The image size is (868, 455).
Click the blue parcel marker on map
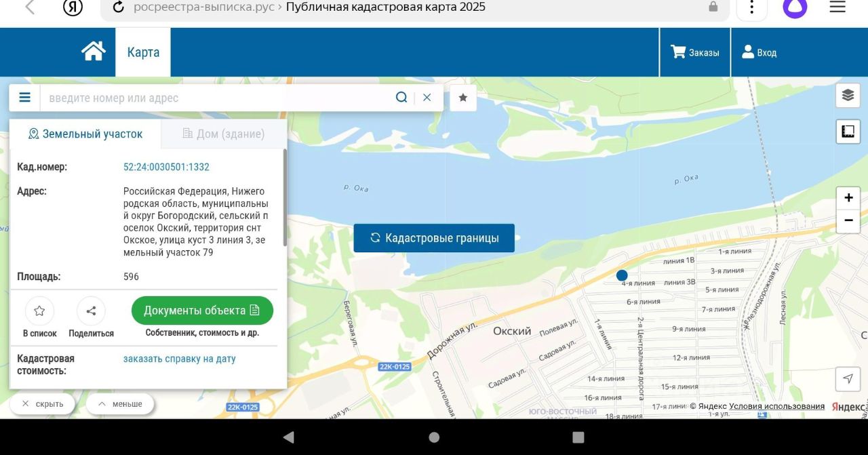click(622, 275)
